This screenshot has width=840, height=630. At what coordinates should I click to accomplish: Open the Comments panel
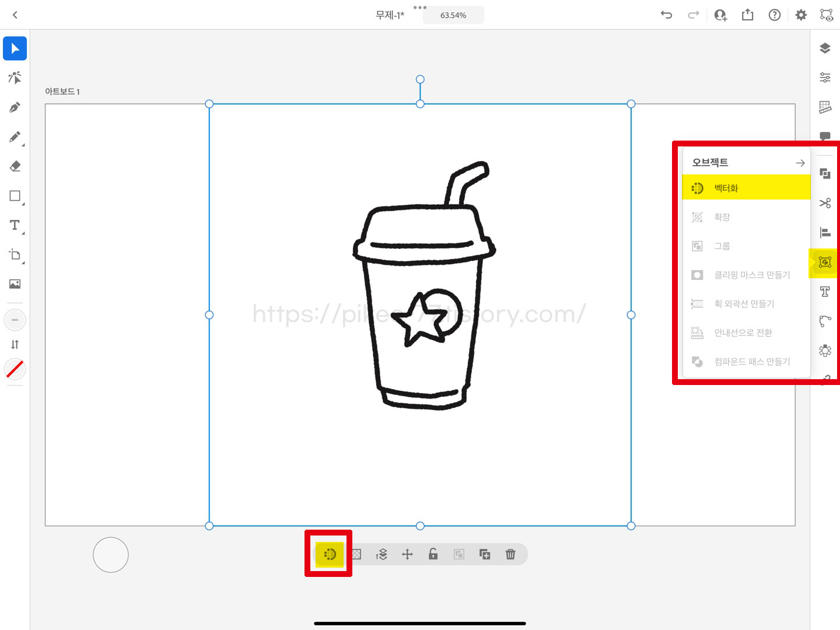tap(825, 136)
